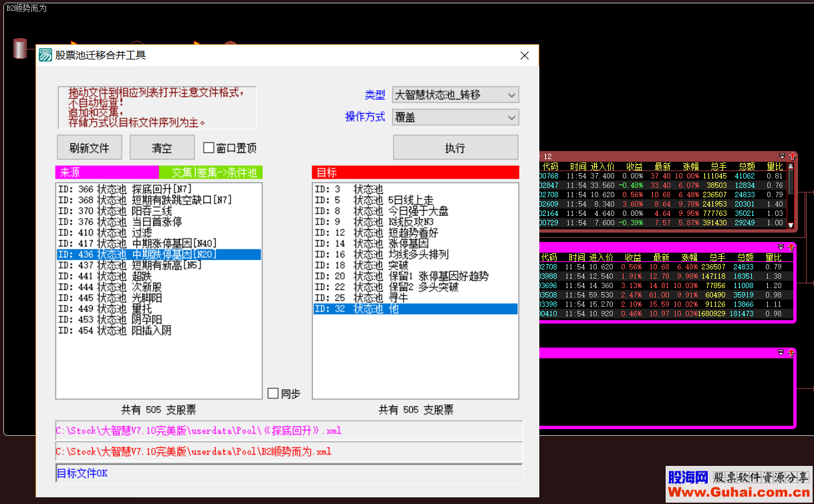
Task: Click 收益 column header in brown panel
Action: tap(634, 166)
